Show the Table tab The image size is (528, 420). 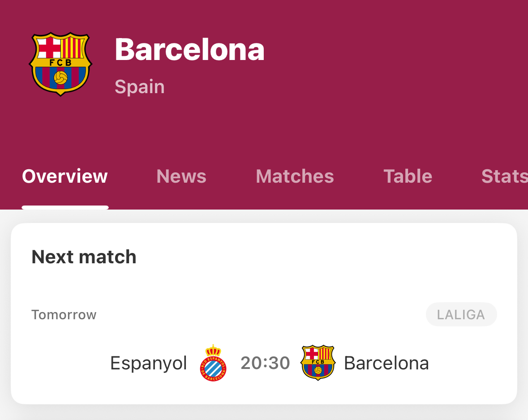tap(408, 176)
